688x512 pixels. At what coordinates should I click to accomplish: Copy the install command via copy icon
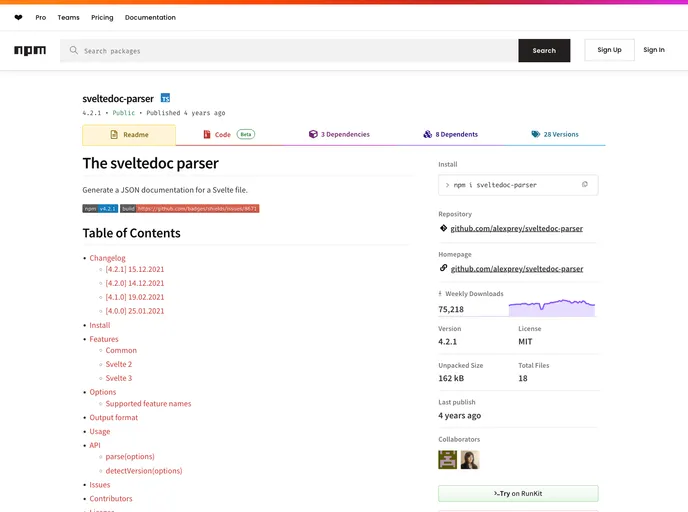[x=584, y=184]
